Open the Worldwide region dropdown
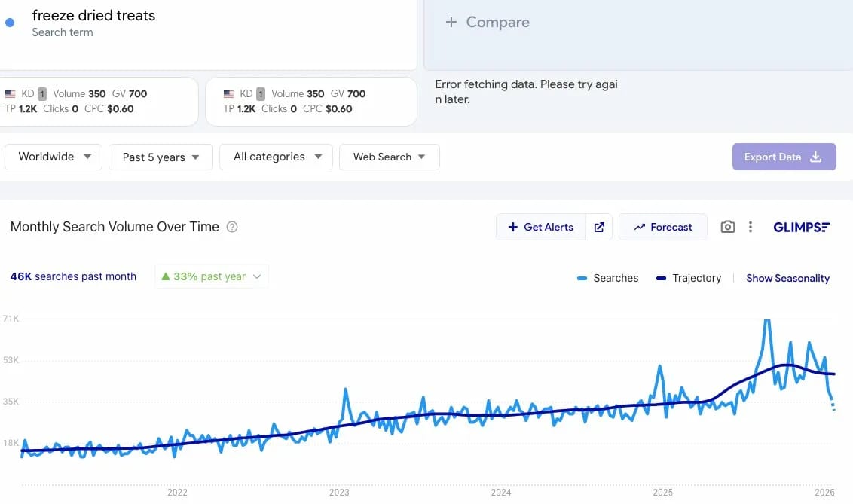Viewport: 853px width, 504px height. (x=54, y=157)
